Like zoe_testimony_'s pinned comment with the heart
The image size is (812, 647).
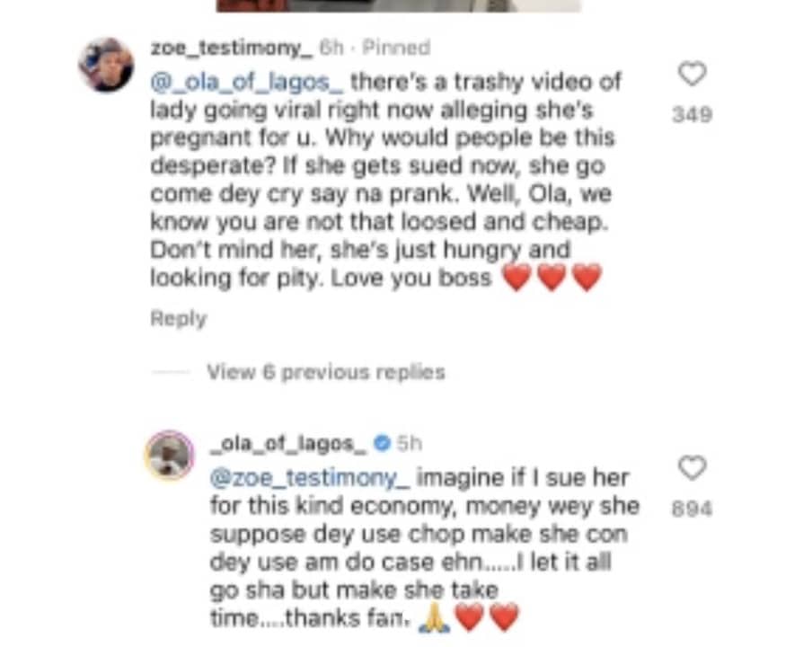tap(692, 74)
